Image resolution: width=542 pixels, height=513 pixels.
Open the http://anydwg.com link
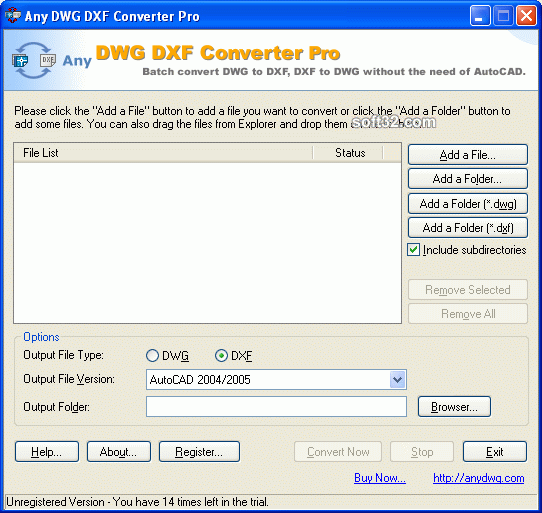pos(479,478)
